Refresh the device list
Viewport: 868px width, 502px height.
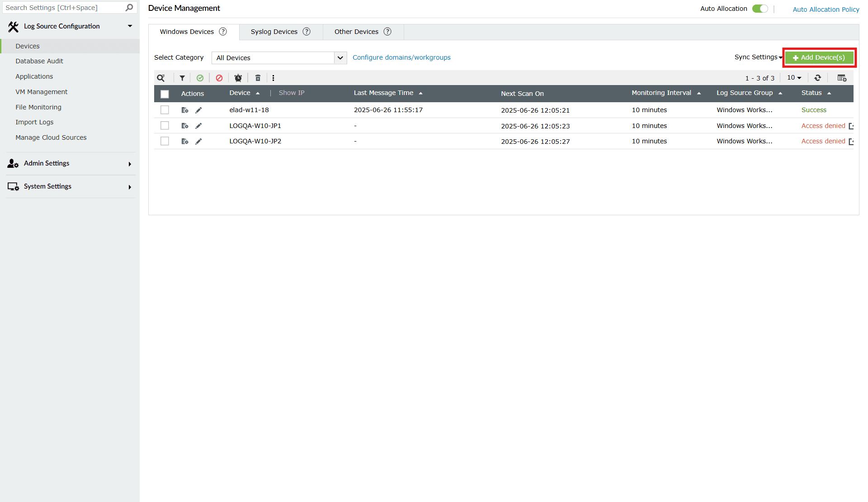[817, 78]
